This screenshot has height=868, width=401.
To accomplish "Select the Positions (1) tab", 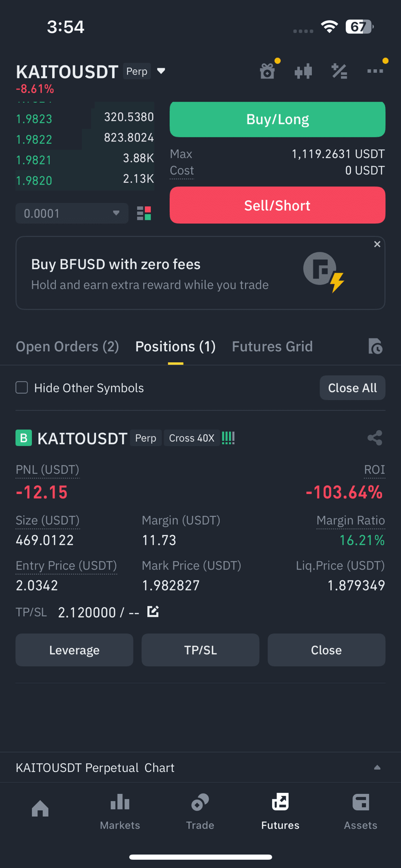I will coord(175,346).
